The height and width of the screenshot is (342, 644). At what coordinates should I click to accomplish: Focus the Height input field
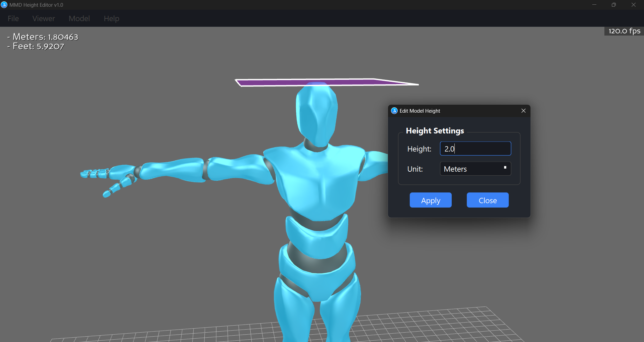[476, 149]
